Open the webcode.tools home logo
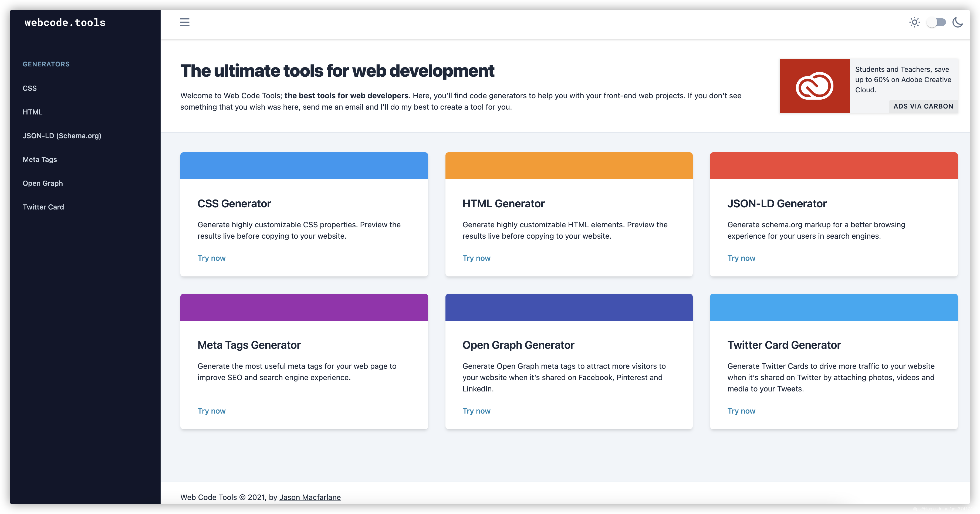The image size is (980, 514). click(x=65, y=22)
